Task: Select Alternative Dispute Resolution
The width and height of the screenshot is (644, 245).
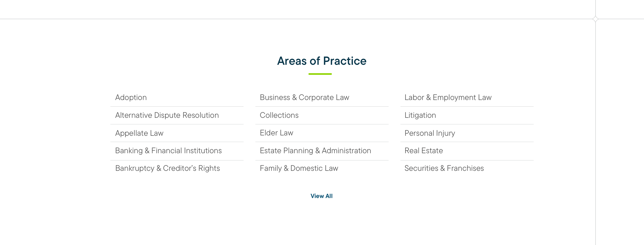Action: click(167, 115)
